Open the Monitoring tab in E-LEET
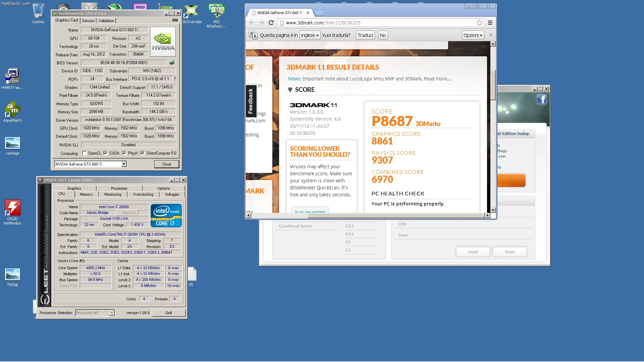 click(113, 194)
